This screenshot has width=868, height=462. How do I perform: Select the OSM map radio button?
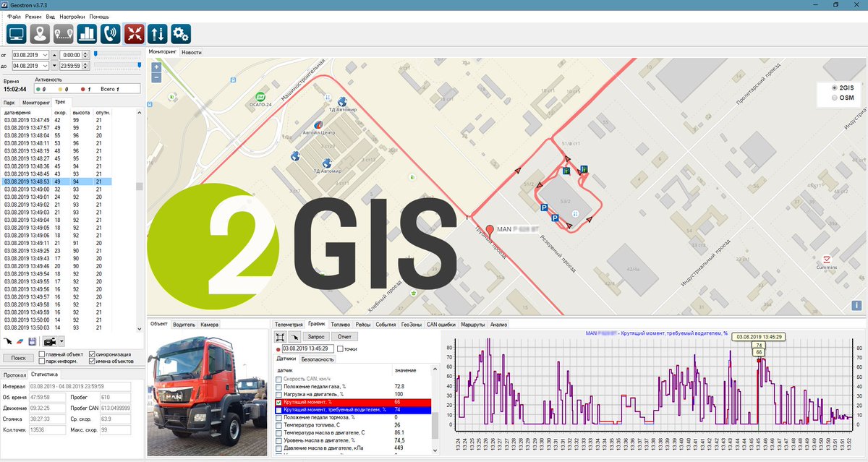click(x=835, y=97)
